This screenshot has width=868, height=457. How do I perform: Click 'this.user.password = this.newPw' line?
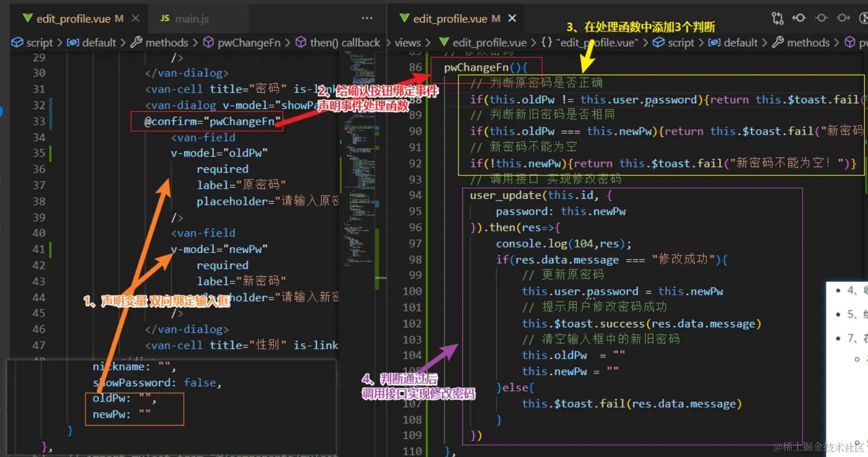[622, 291]
